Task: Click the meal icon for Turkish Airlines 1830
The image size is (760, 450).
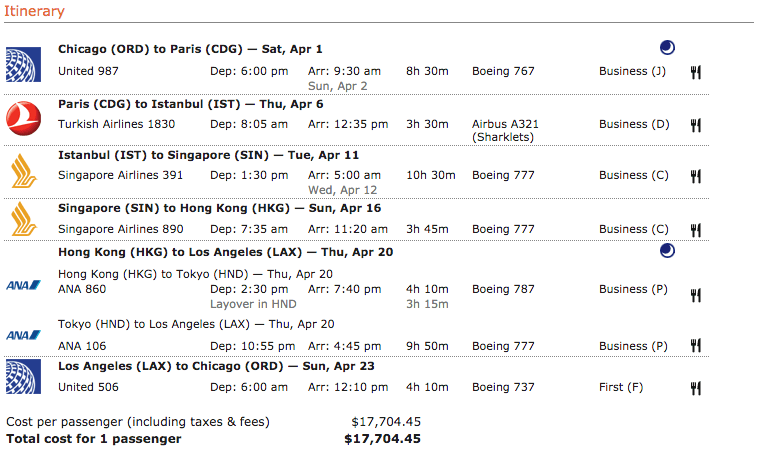Action: click(x=696, y=125)
